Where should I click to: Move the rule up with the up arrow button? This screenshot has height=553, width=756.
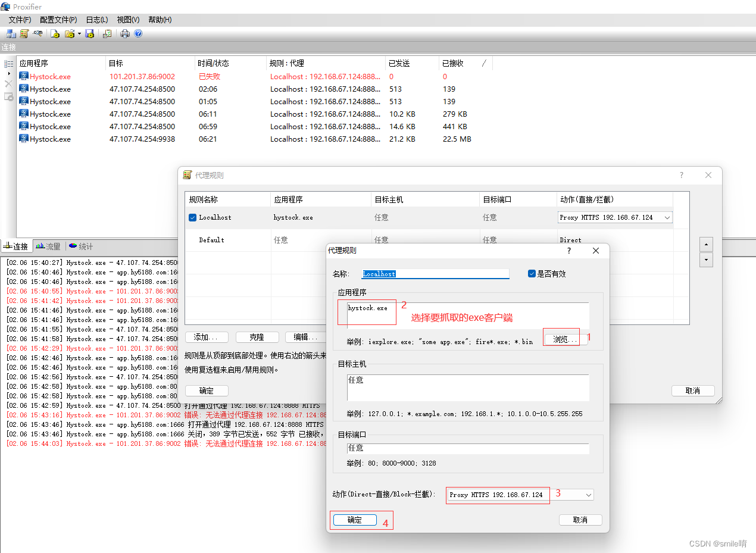706,244
